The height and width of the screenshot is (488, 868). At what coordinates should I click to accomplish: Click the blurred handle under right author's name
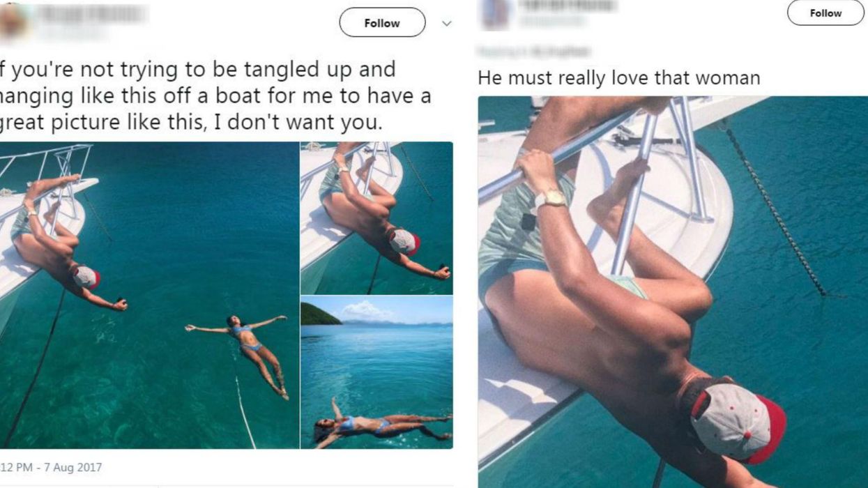coord(551,23)
